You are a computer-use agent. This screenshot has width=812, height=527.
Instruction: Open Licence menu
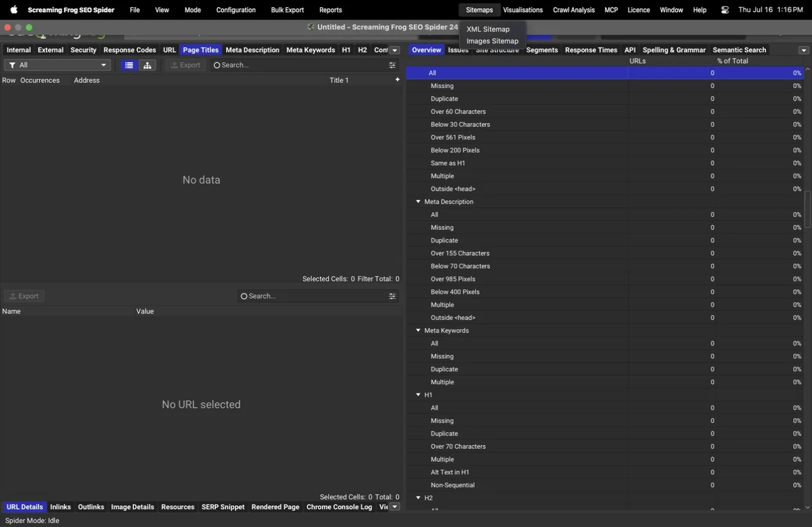tap(638, 9)
